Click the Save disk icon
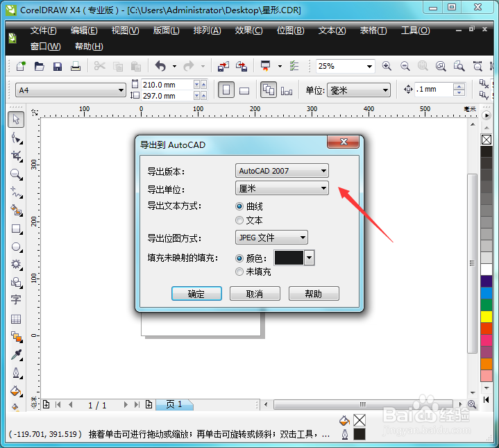 [58, 66]
